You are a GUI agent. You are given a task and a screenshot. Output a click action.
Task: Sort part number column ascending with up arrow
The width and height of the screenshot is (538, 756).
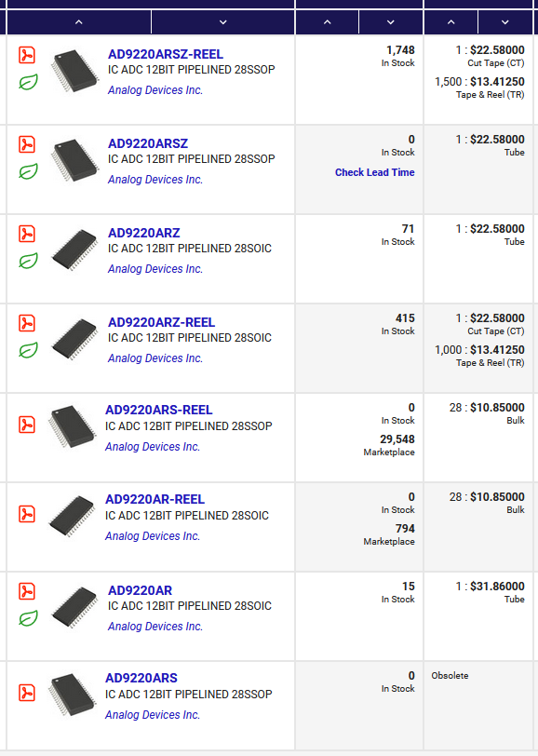[x=79, y=22]
